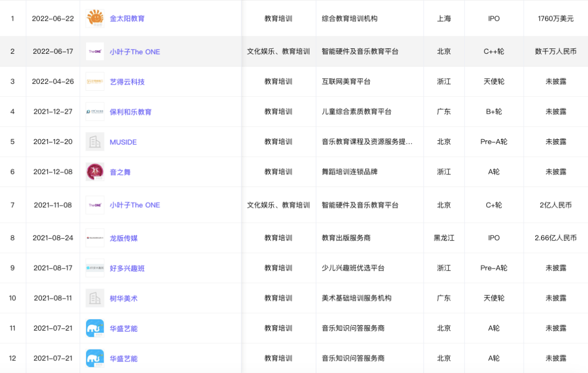Click the truncated 音乐教育课程及资源服务提… description
This screenshot has width=588, height=373.
tap(367, 142)
